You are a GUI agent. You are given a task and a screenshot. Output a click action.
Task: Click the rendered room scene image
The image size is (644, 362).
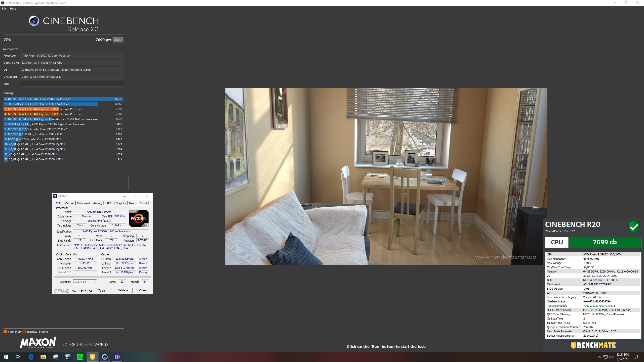pyautogui.click(x=386, y=176)
